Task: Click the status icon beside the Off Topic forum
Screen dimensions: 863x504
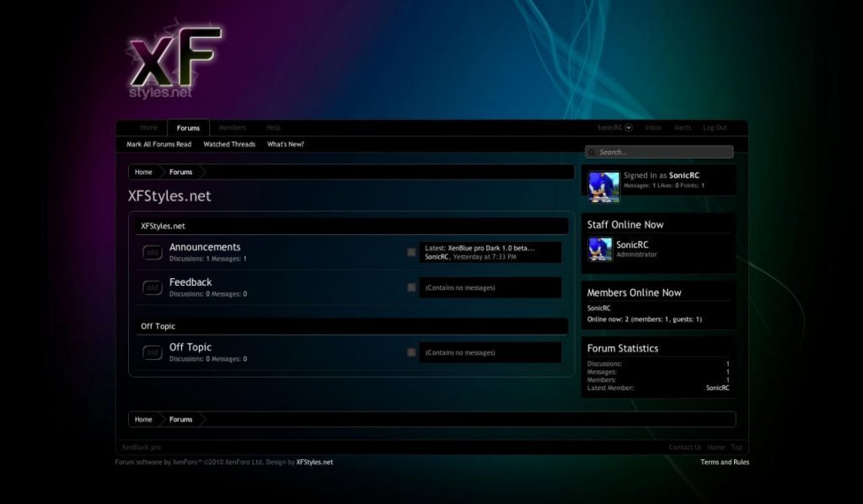Action: (153, 352)
